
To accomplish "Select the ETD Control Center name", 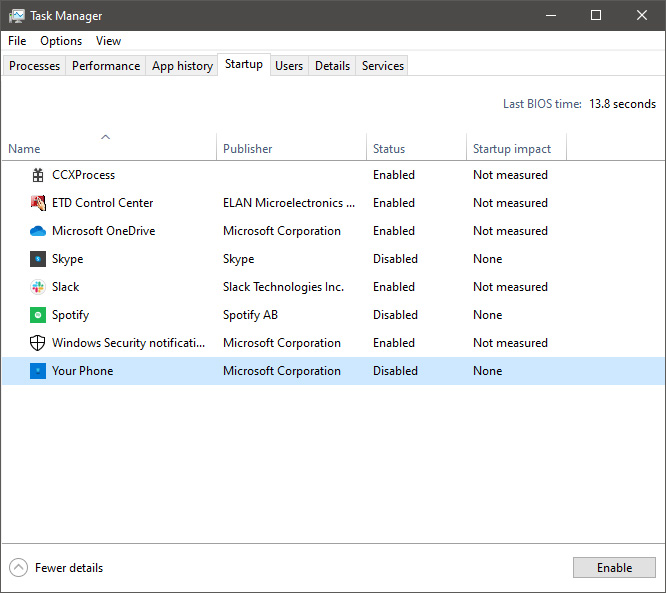I will (x=102, y=203).
